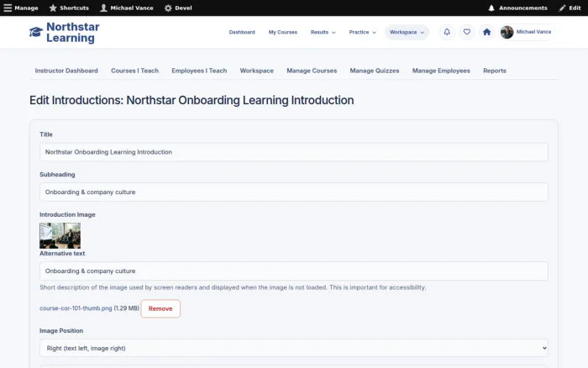Go to My Courses
The width and height of the screenshot is (588, 368).
pyautogui.click(x=283, y=32)
